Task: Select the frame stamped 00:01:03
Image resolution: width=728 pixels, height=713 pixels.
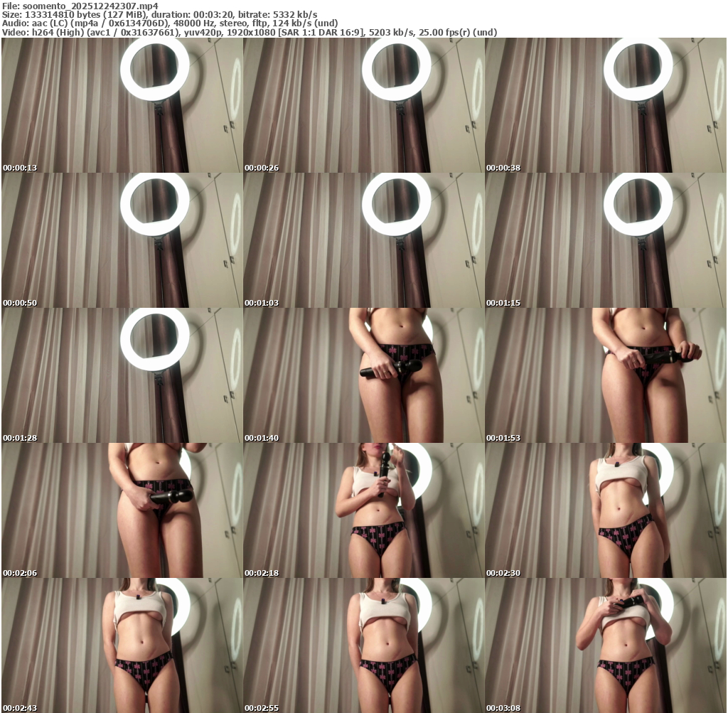Action: coord(363,240)
